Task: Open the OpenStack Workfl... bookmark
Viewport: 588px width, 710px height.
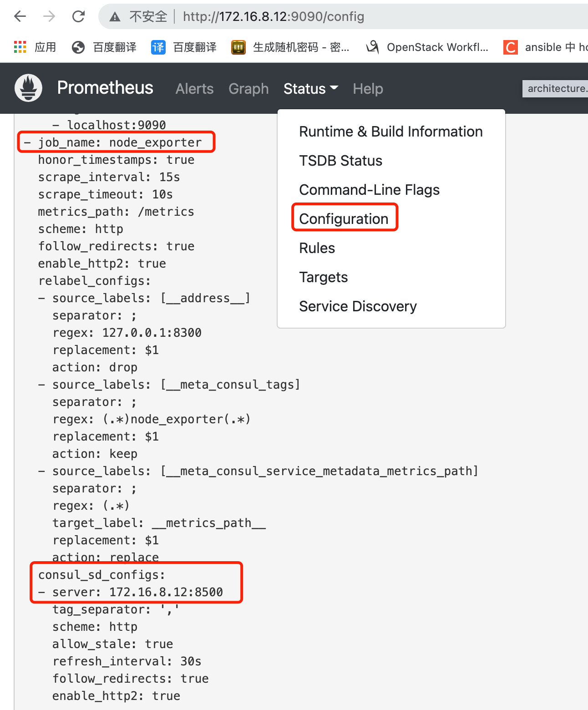Action: pos(427,47)
